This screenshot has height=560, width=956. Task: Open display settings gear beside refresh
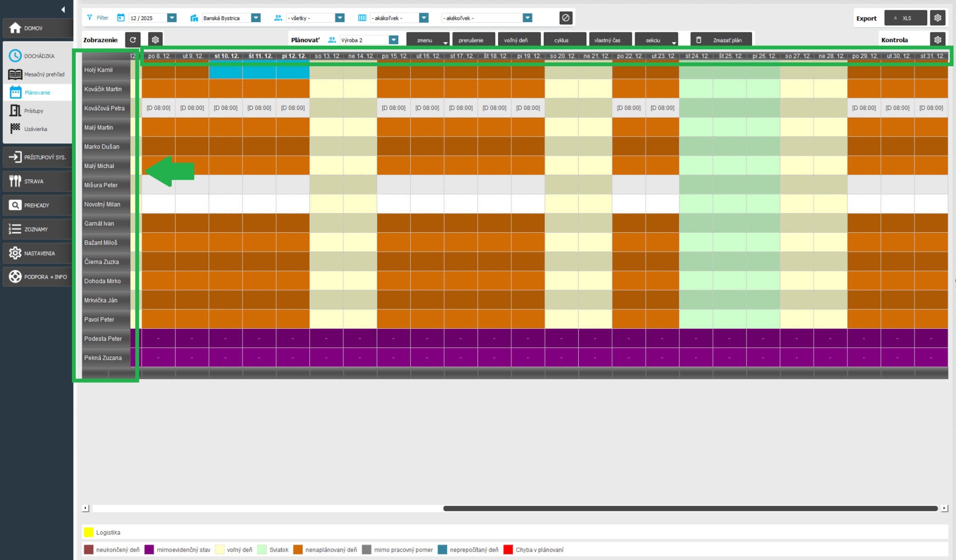155,40
